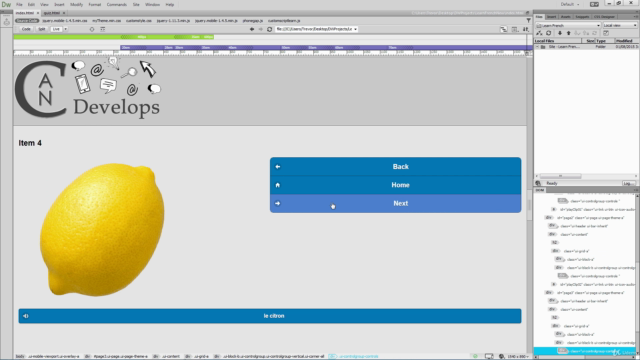Screen dimensions: 640x360
Task: Open the Default workspace switcher dropdown
Action: [x=570, y=4]
